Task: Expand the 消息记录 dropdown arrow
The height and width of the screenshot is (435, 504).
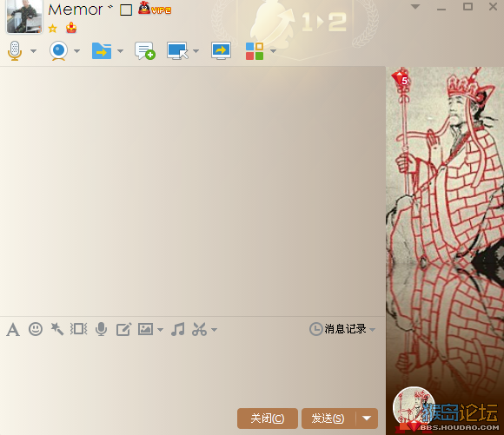Action: pos(372,330)
